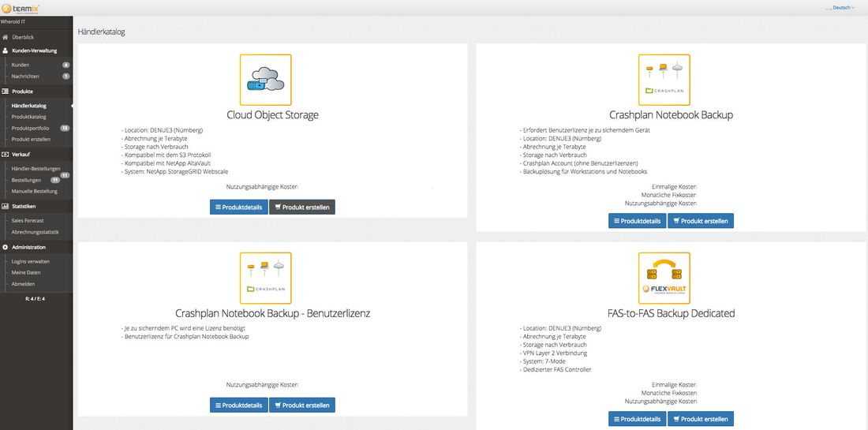This screenshot has height=430, width=868.
Task: Click the Produkte list icon
Action: tap(6, 92)
